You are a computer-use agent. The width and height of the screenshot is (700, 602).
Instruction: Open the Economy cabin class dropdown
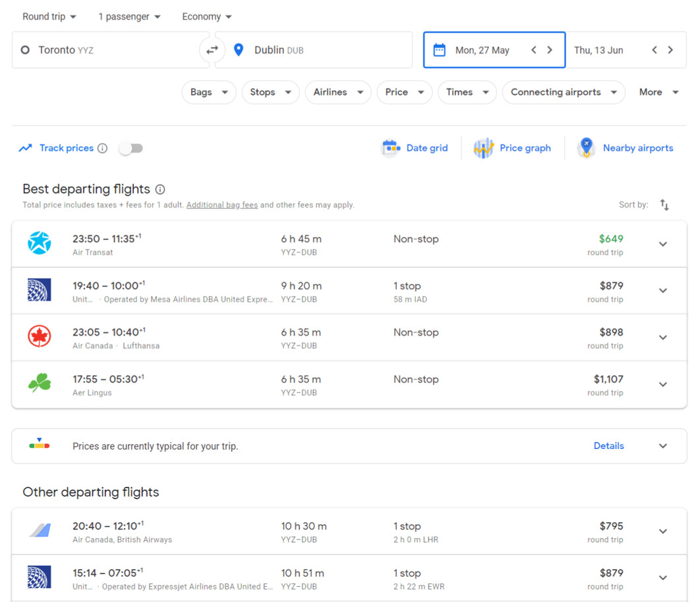tap(206, 16)
